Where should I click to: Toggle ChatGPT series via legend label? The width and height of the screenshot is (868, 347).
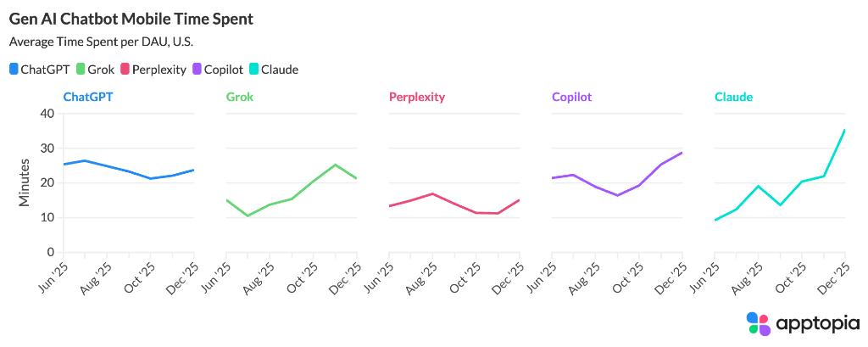tap(44, 70)
